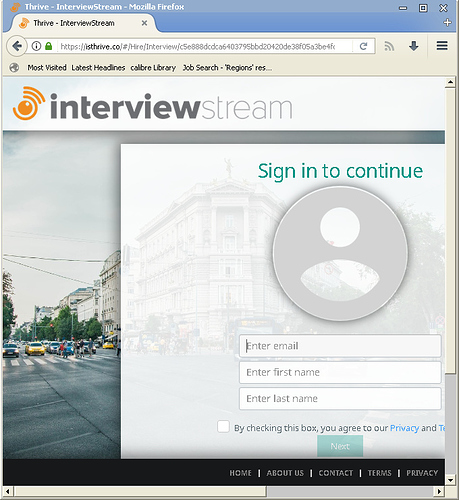The width and height of the screenshot is (459, 500).
Task: Click the Sign in to continue heading
Action: pyautogui.click(x=340, y=171)
